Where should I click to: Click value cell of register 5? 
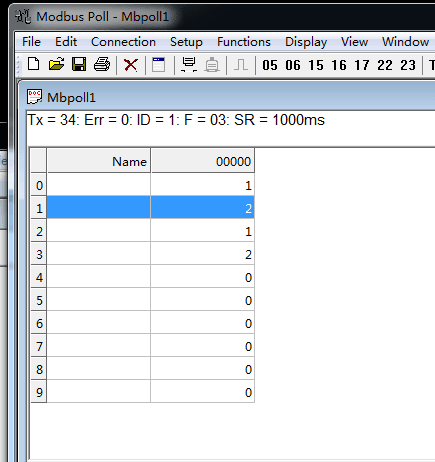point(203,300)
